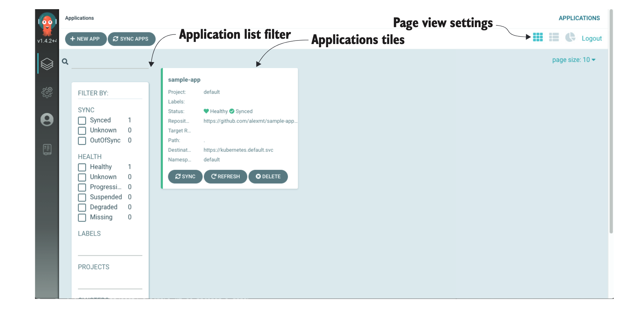Open the Applications layers icon in sidebar
This screenshot has width=644, height=310.
point(47,64)
